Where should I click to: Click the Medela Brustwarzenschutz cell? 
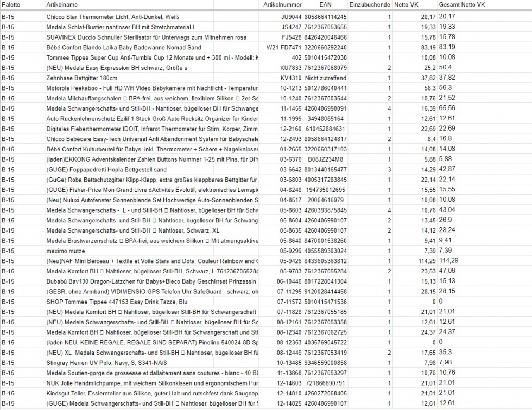(153, 241)
